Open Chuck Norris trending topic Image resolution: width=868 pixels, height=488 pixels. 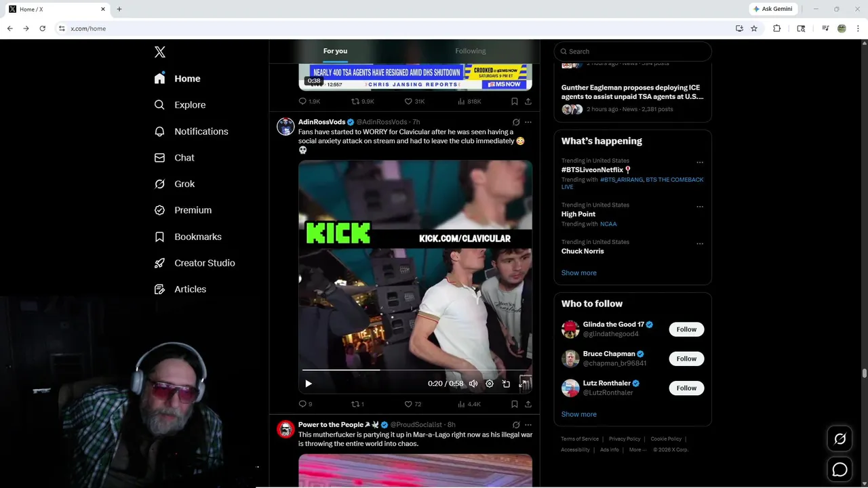tap(583, 251)
